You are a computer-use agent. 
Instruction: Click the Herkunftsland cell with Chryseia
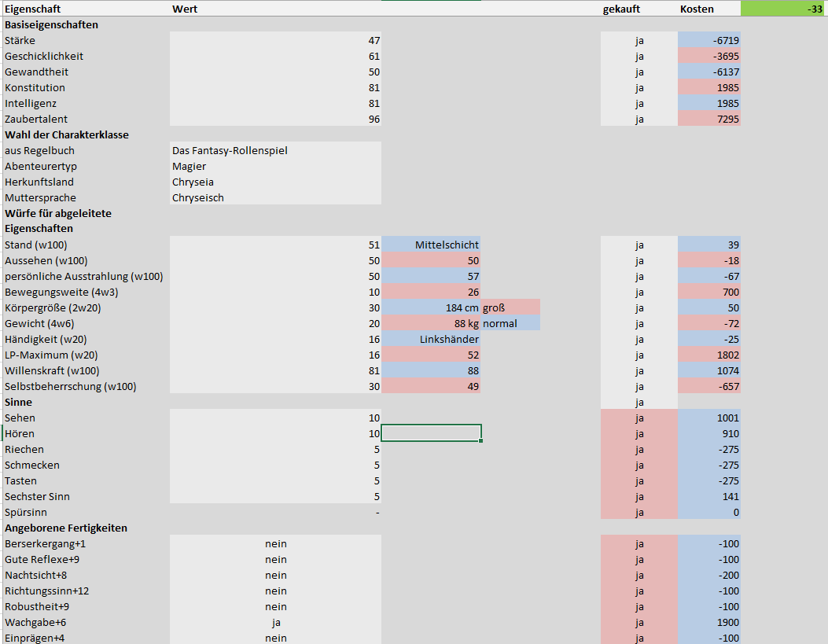[275, 182]
